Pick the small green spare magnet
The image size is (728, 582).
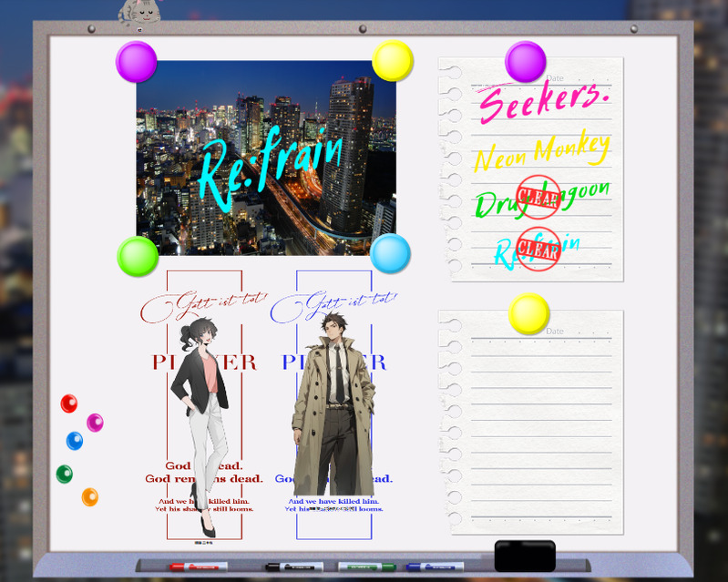[64, 474]
